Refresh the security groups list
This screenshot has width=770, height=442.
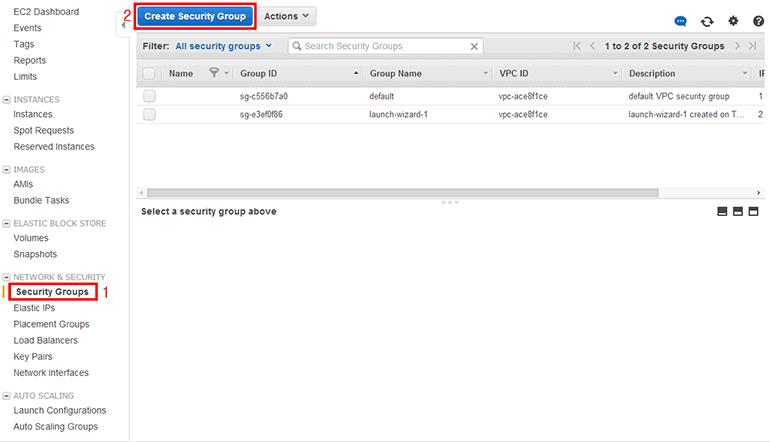coord(707,21)
